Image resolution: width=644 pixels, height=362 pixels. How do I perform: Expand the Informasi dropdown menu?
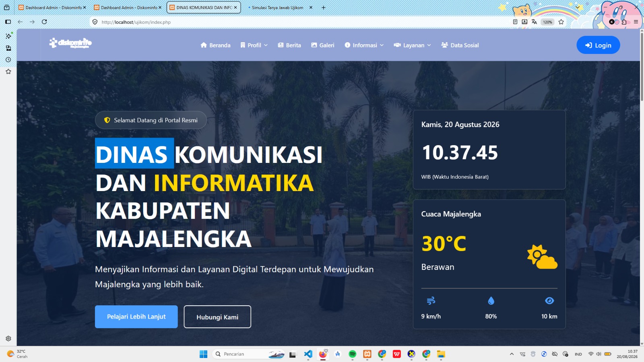[364, 45]
